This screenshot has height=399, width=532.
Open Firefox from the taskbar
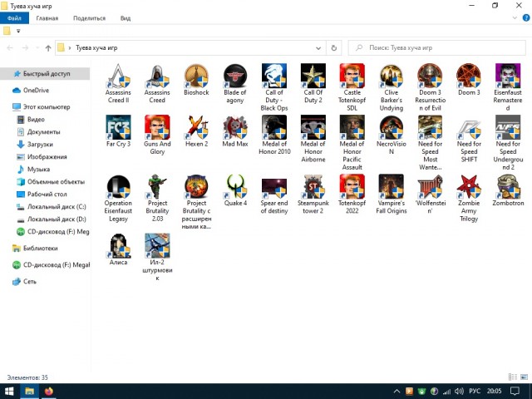click(49, 392)
